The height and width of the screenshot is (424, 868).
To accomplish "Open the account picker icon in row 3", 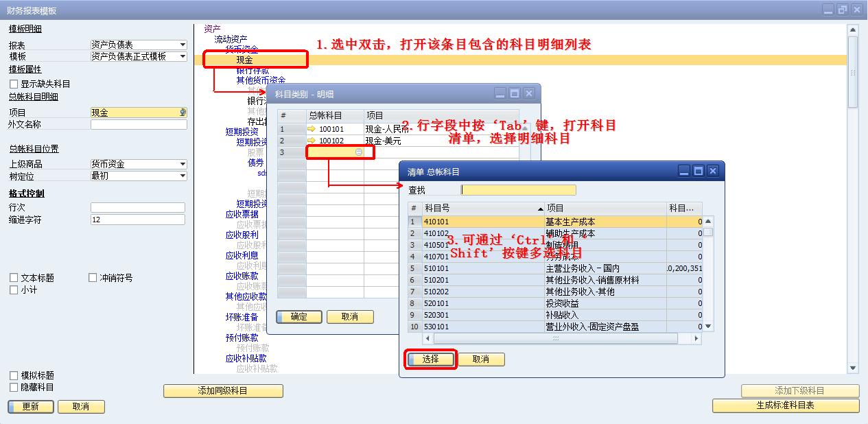I will (358, 152).
